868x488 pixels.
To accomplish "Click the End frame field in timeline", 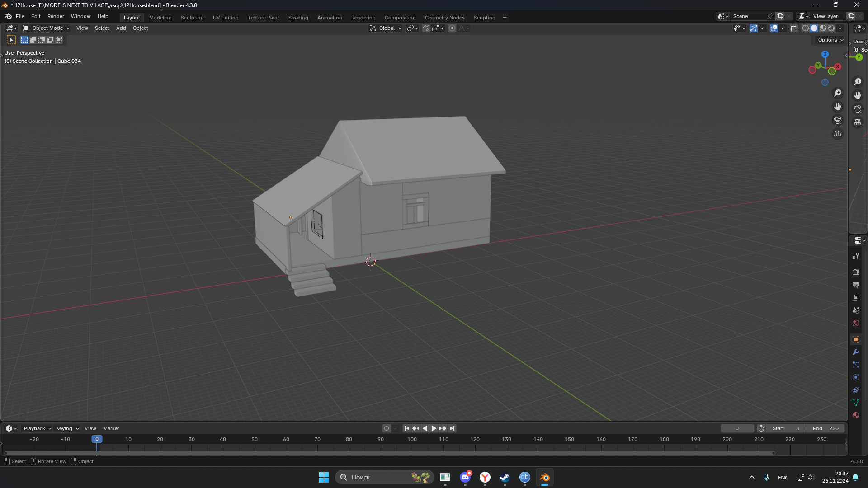I will pyautogui.click(x=826, y=428).
